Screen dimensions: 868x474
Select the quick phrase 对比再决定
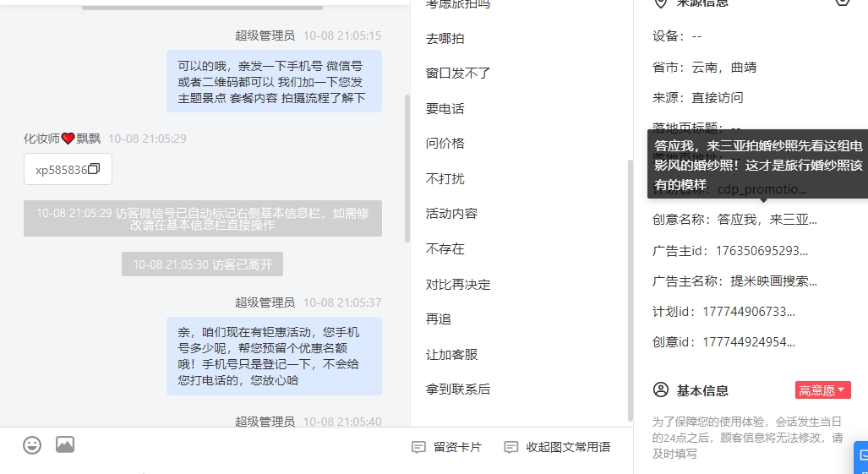[x=458, y=285]
